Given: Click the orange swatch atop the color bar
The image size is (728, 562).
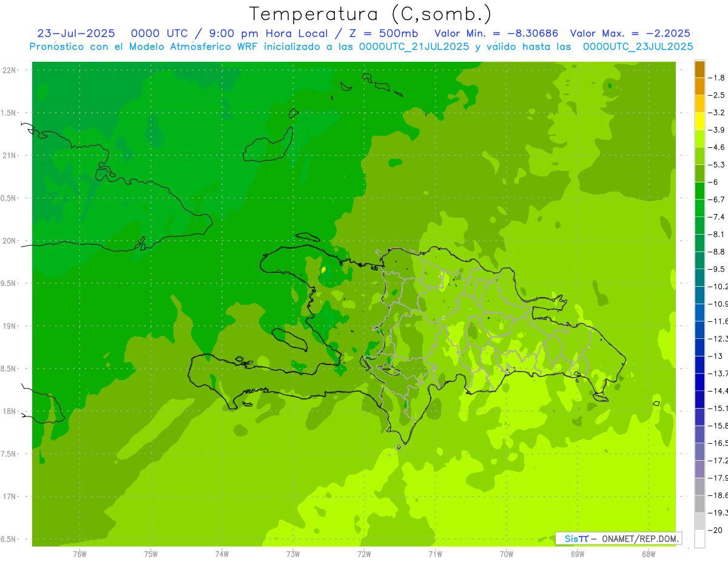Looking at the screenshot, I should pyautogui.click(x=699, y=69).
